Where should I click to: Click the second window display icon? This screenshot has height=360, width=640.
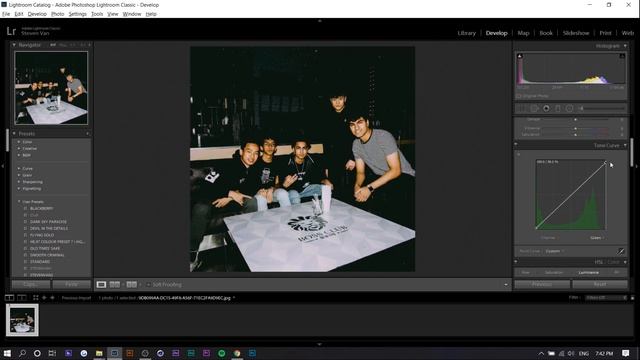coord(22,298)
